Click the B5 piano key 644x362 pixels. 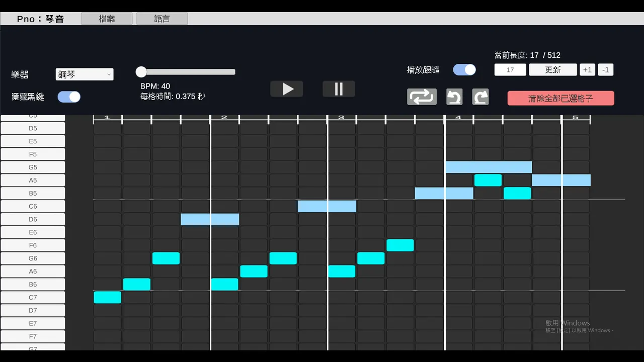point(33,194)
